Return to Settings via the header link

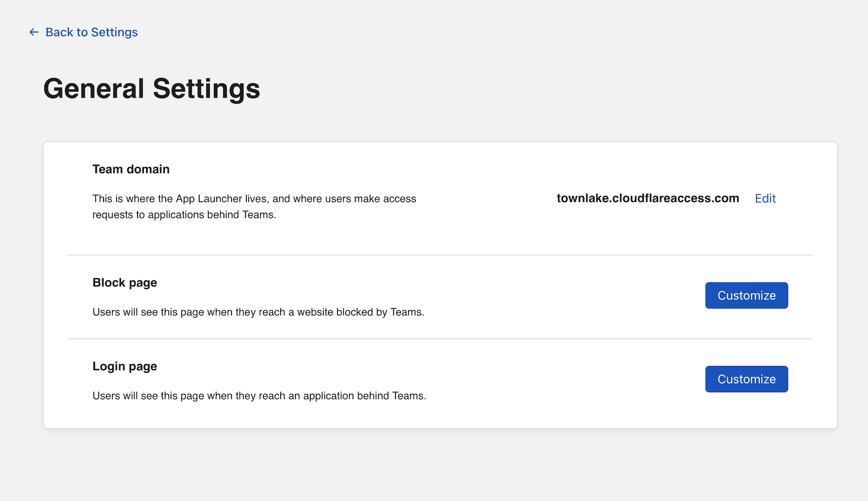click(x=91, y=32)
